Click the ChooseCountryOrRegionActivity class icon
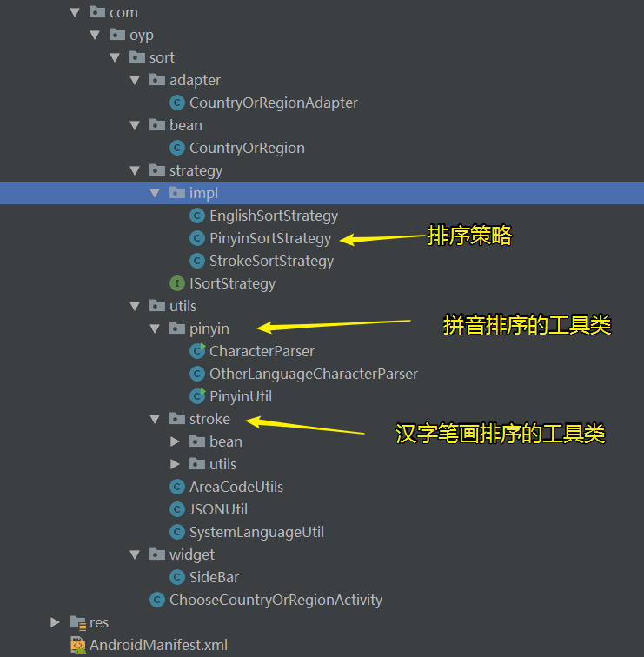 pyautogui.click(x=157, y=600)
